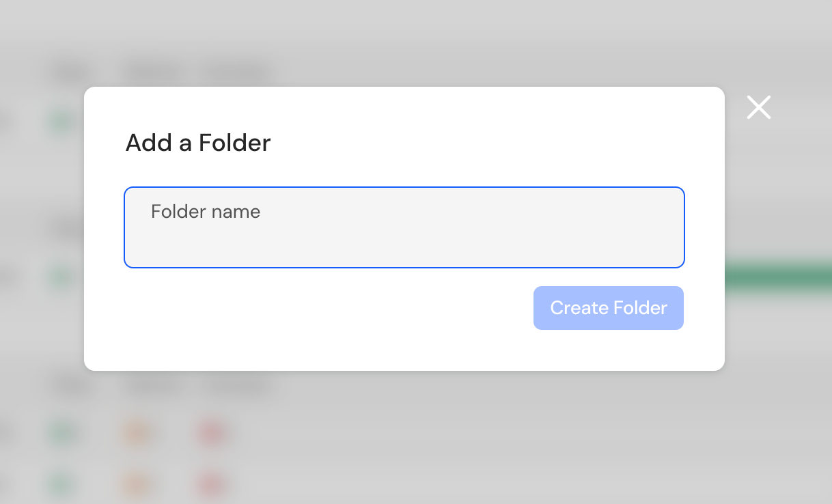Image resolution: width=832 pixels, height=504 pixels.
Task: Click the Folder name placeholder text
Action: (206, 212)
